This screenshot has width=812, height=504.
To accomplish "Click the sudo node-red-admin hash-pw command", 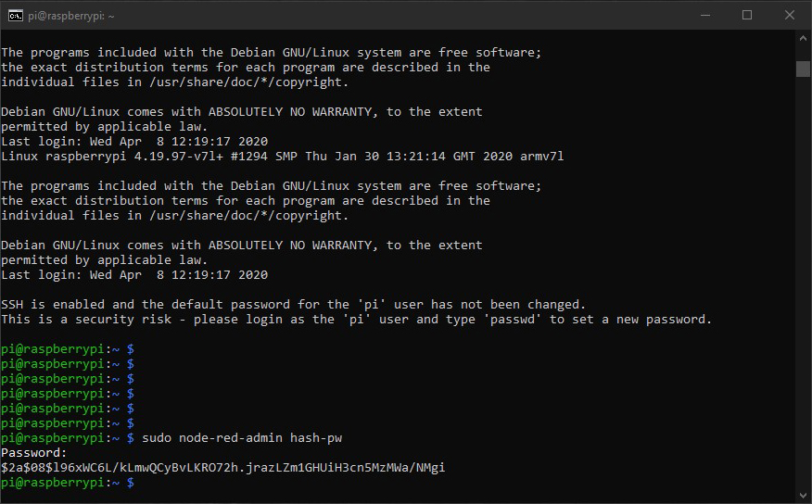I will pyautogui.click(x=242, y=438).
